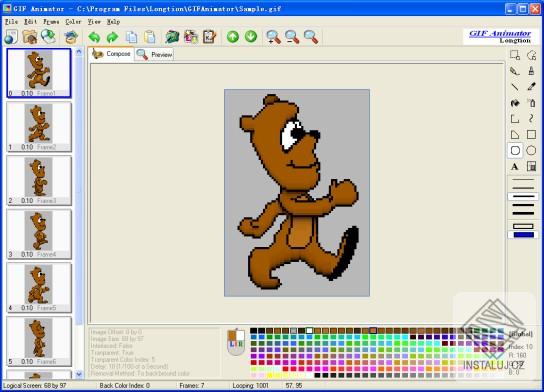
Task: Select the Frame1 thumbnail at index 0
Action: (x=39, y=73)
